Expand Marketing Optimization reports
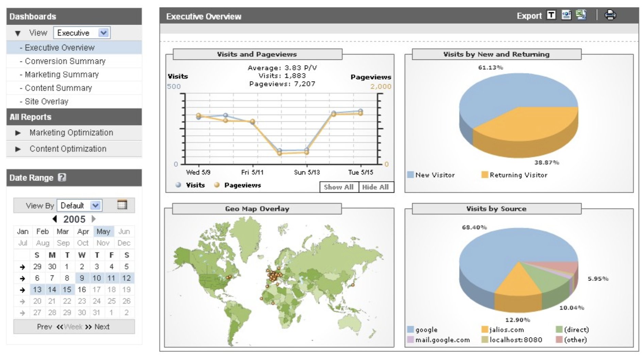Screen dimensions: 644x359 [x=18, y=133]
